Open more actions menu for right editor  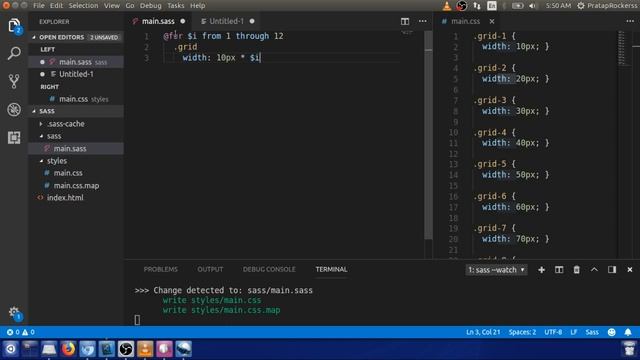(630, 21)
